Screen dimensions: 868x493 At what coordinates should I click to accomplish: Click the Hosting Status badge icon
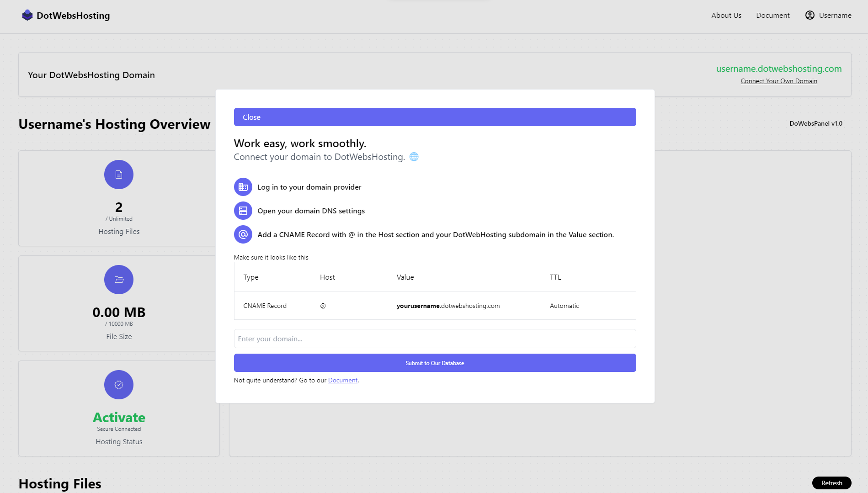pos(119,385)
